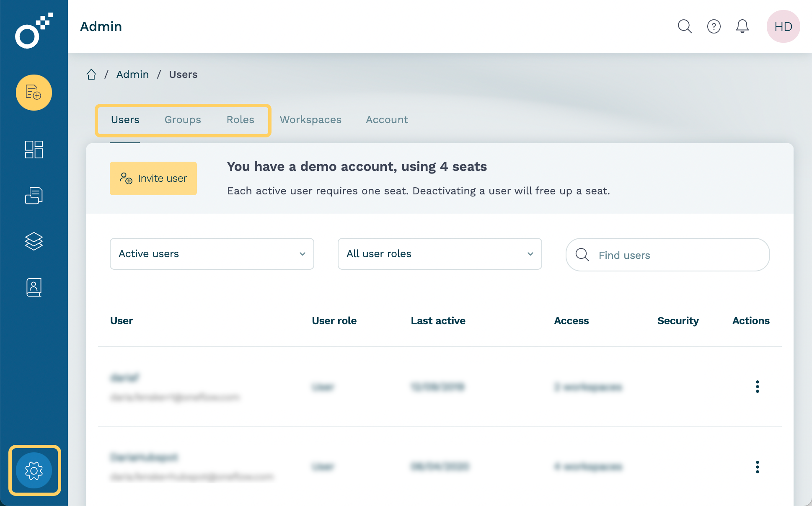
Task: Go to home breadcrumb icon
Action: [x=91, y=75]
